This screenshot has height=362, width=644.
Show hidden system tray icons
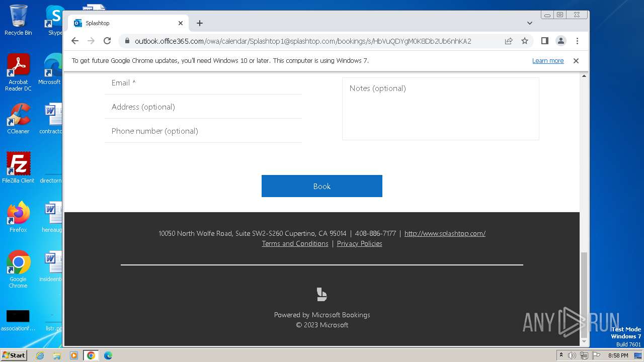click(x=561, y=355)
